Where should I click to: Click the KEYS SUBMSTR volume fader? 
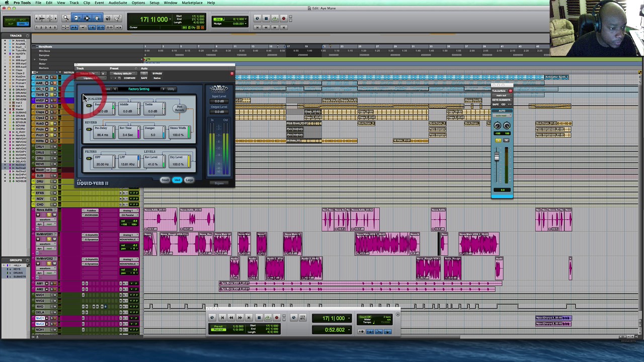click(x=497, y=157)
